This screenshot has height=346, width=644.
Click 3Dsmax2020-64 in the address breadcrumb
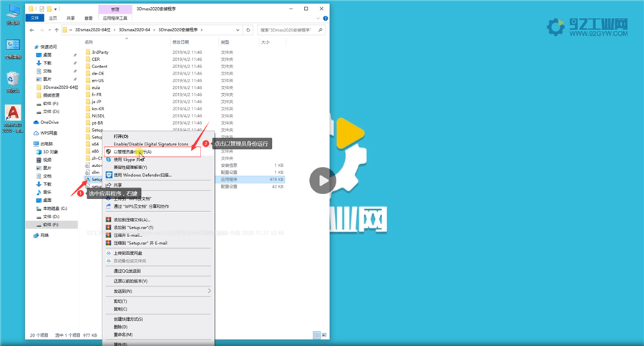pyautogui.click(x=135, y=30)
